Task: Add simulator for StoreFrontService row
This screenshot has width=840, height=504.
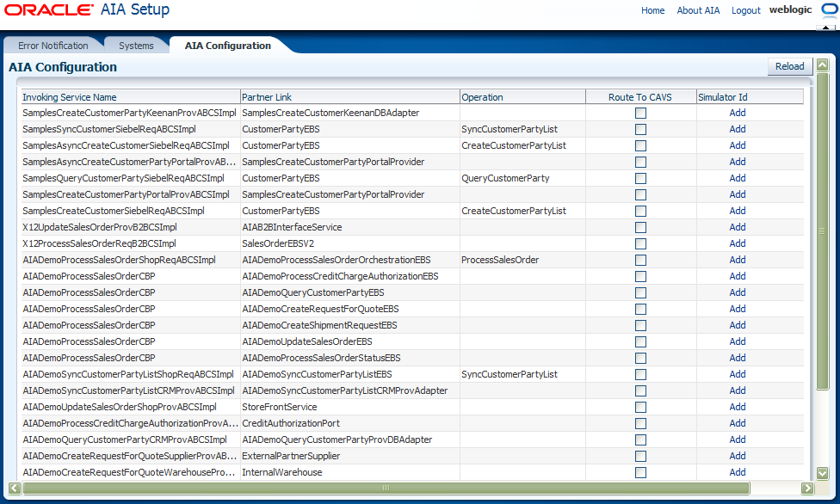Action: click(737, 407)
